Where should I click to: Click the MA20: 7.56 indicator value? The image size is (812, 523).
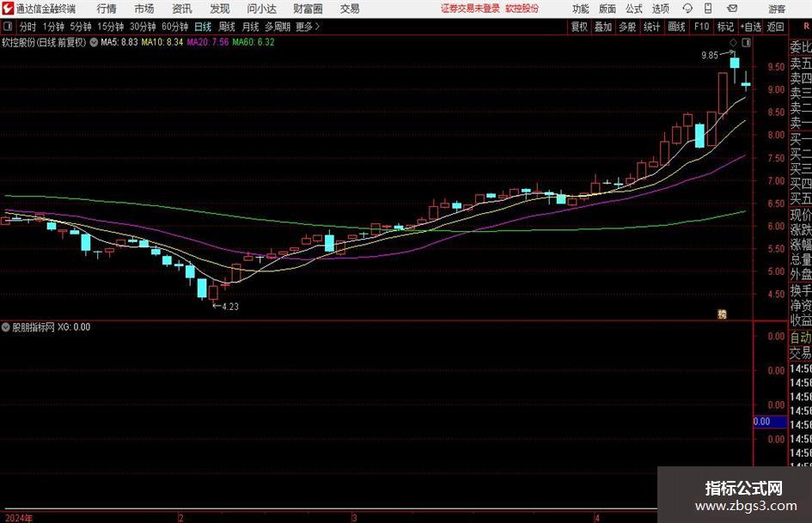(208, 42)
